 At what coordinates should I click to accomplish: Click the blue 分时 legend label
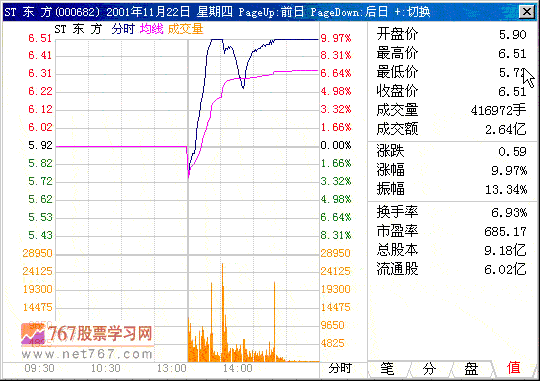click(x=123, y=29)
